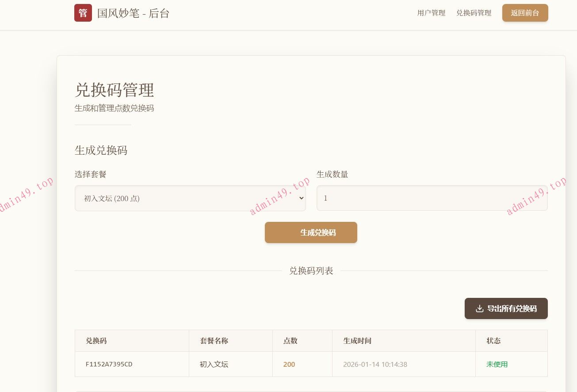
Task: Click the download icon on the export button
Action: pos(479,309)
